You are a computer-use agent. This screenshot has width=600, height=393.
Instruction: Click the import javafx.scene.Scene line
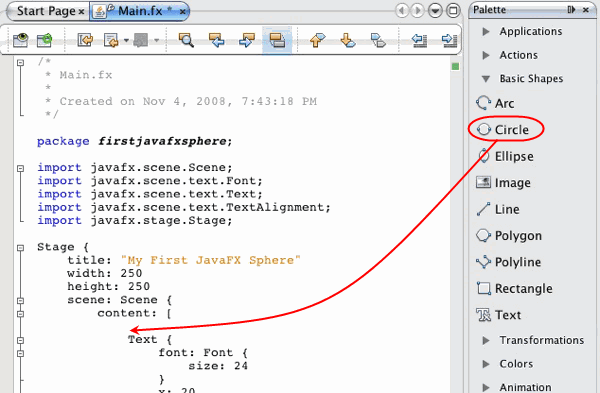click(135, 168)
